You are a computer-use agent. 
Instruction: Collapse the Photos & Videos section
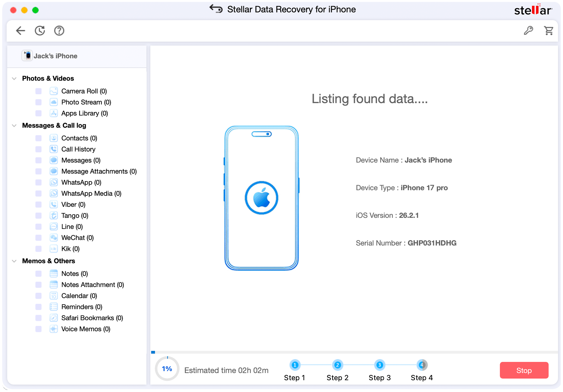click(x=14, y=79)
